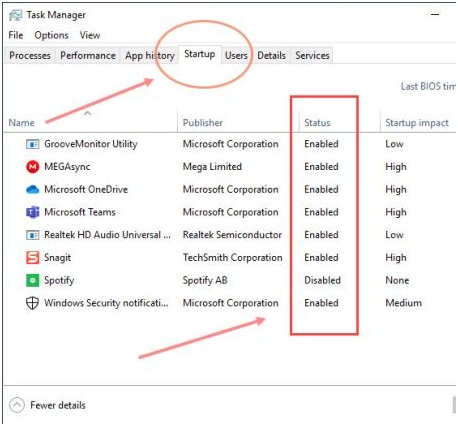
Task: Sort by Startup impact column header
Action: pyautogui.click(x=417, y=123)
